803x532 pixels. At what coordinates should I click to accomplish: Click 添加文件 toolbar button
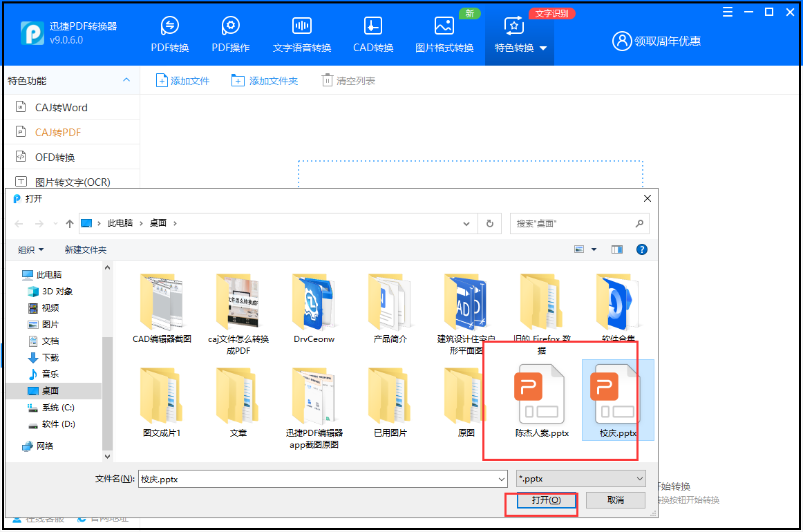183,80
